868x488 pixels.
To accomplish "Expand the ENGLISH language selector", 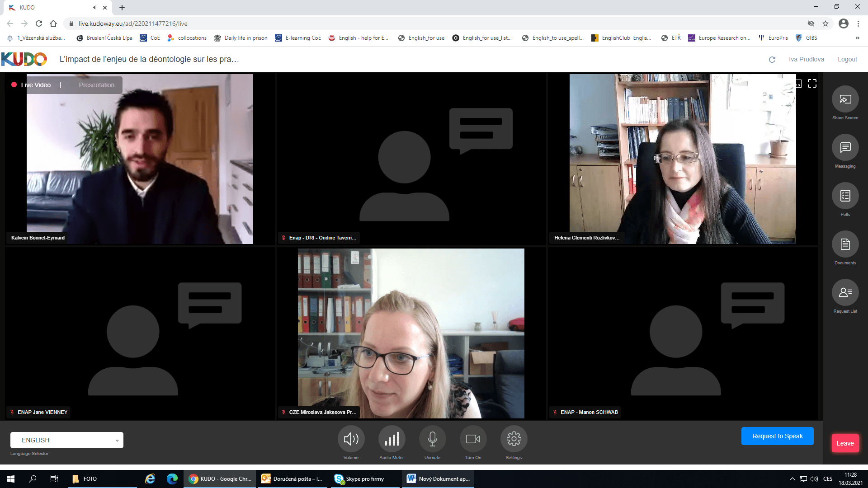I will [67, 440].
